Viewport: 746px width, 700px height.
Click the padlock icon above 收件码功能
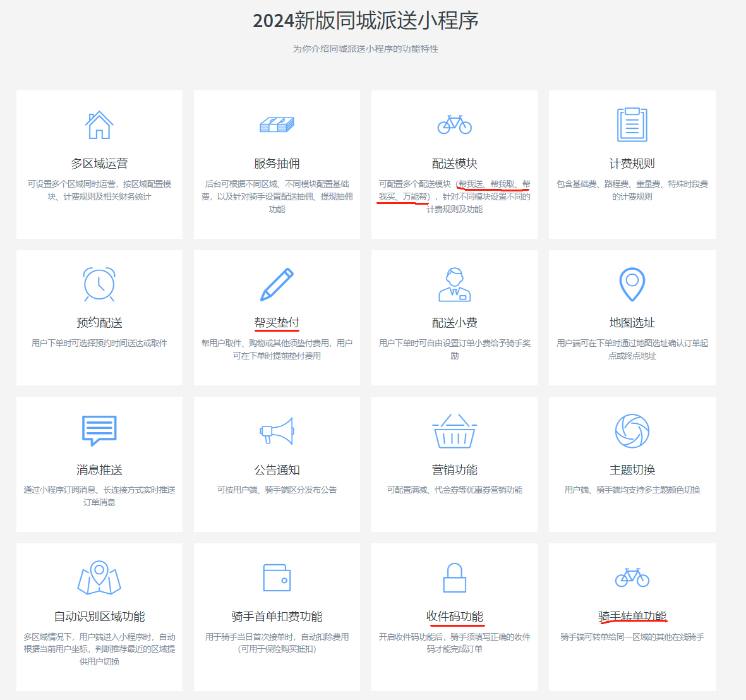click(454, 577)
